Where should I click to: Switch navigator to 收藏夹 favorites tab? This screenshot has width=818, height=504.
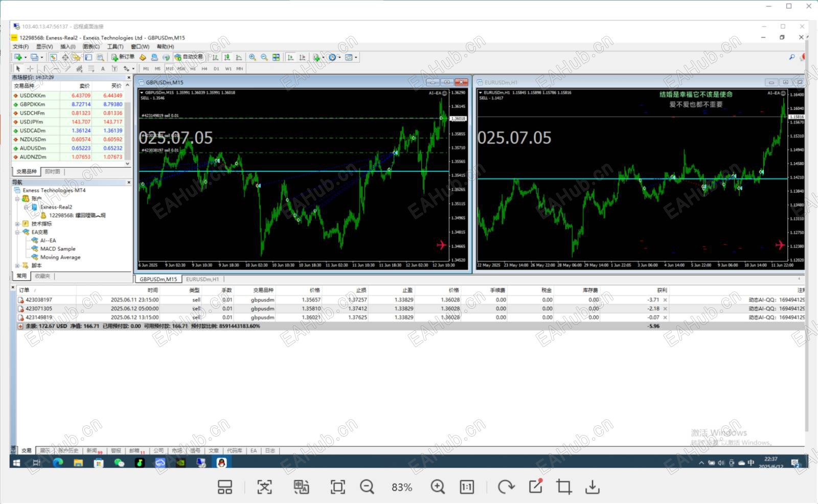pos(42,276)
